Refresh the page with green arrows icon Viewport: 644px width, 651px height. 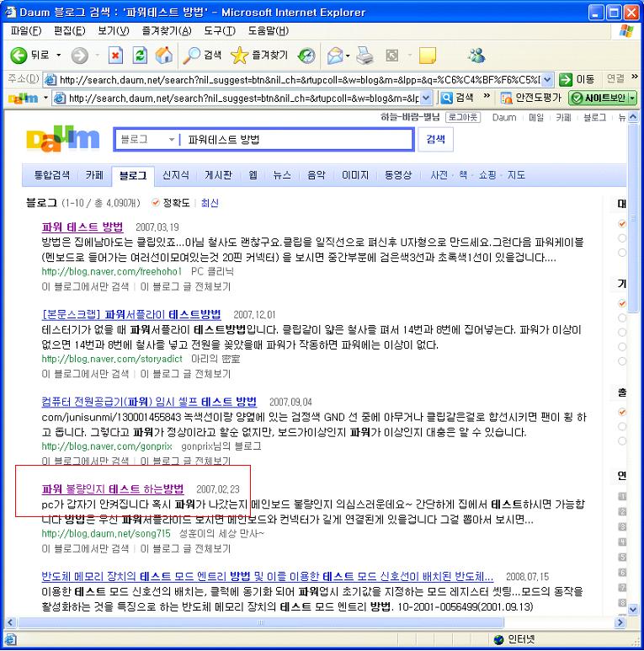click(x=140, y=56)
